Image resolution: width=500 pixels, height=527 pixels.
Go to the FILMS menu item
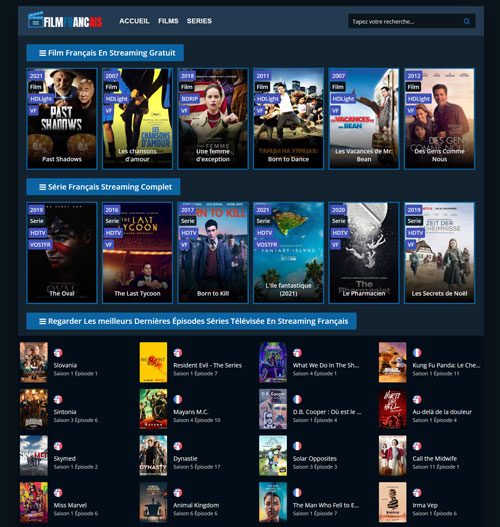pos(168,21)
